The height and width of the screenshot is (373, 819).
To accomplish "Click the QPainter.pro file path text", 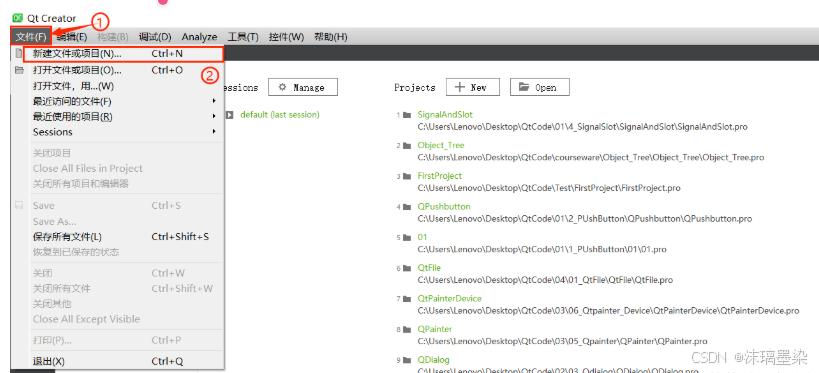I will pos(562,342).
